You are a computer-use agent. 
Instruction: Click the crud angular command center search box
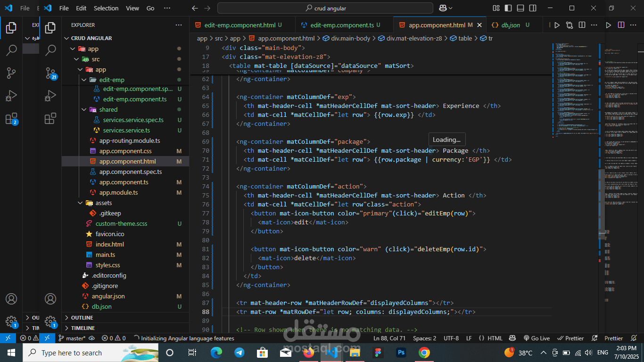point(325,8)
